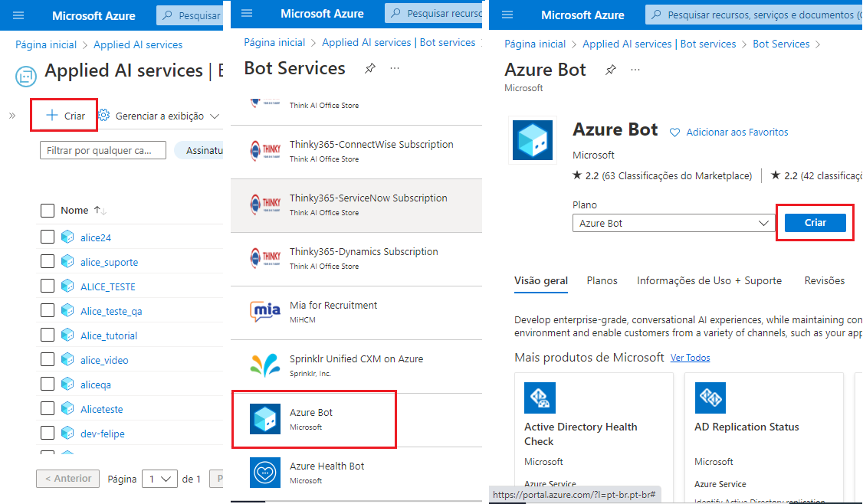Open more options ellipsis for Bot Services
This screenshot has width=863, height=504.
[394, 68]
